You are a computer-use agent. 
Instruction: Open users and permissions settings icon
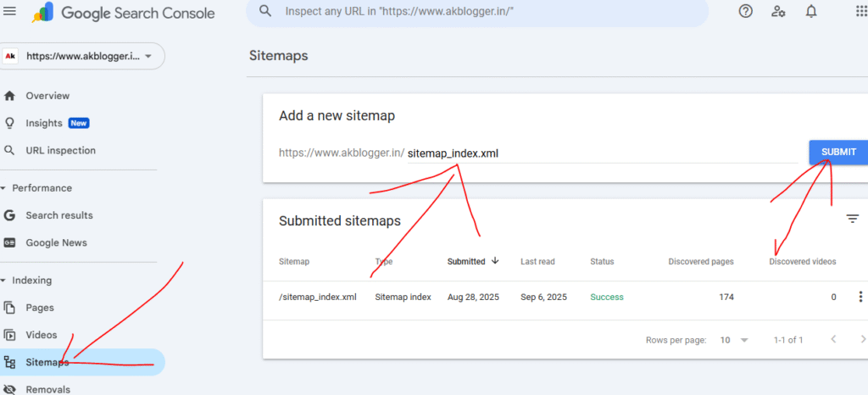pos(778,11)
